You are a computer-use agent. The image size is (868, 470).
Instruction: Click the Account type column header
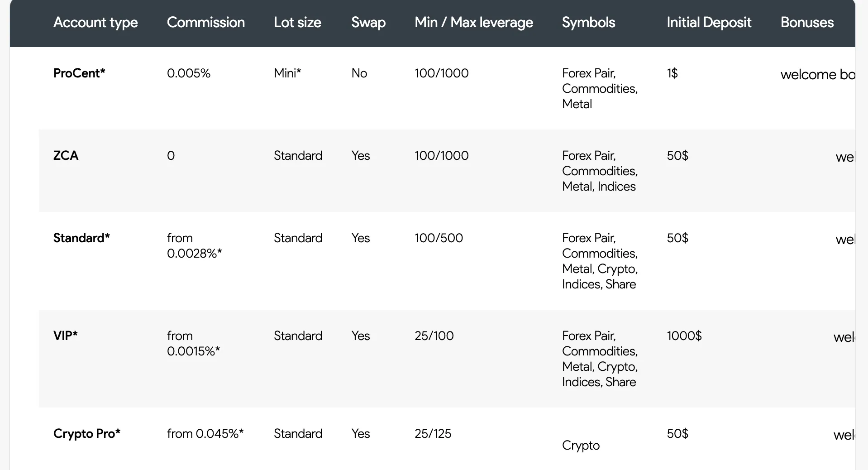coord(95,23)
